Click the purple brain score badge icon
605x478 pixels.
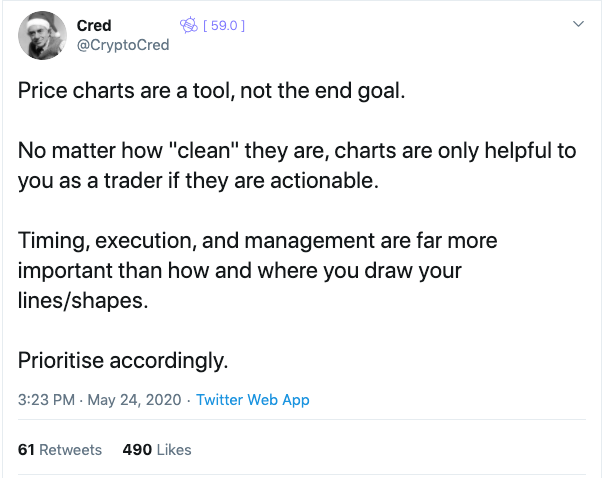click(189, 25)
